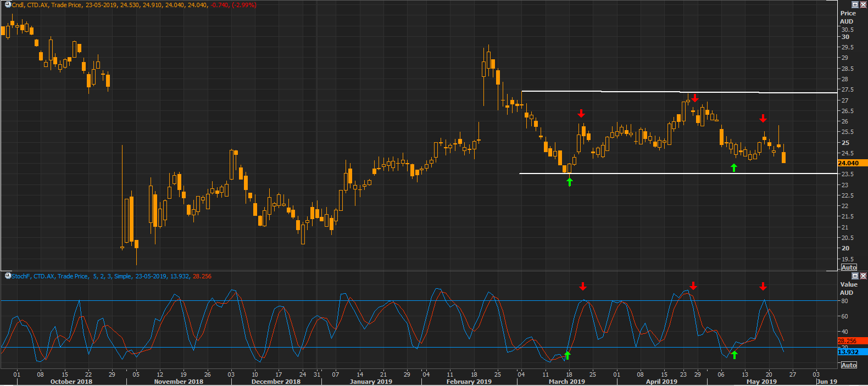Click the 27.5 label on the price axis
This screenshot has width=868, height=386.
tap(848, 89)
